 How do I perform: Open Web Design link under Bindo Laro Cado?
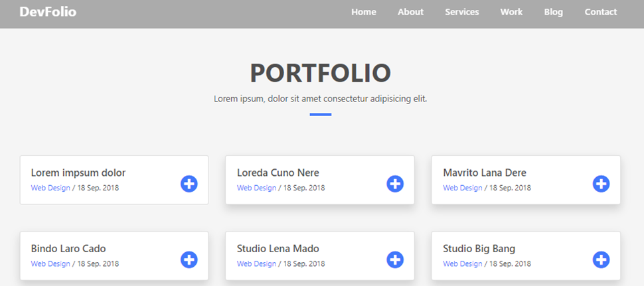coord(50,264)
